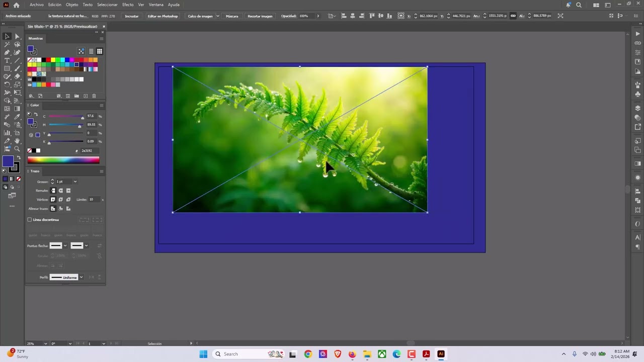Enable the Línea discontinua checkbox
The height and width of the screenshot is (362, 644).
click(29, 220)
